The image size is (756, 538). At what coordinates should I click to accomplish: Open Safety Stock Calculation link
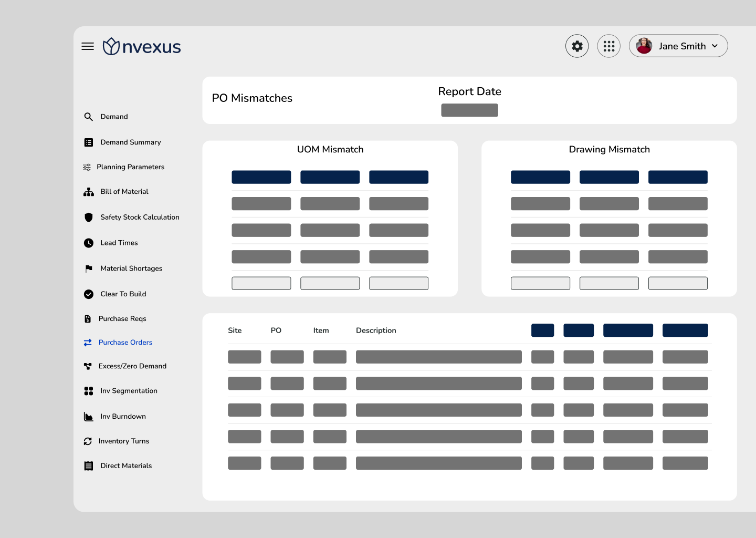[x=140, y=217]
